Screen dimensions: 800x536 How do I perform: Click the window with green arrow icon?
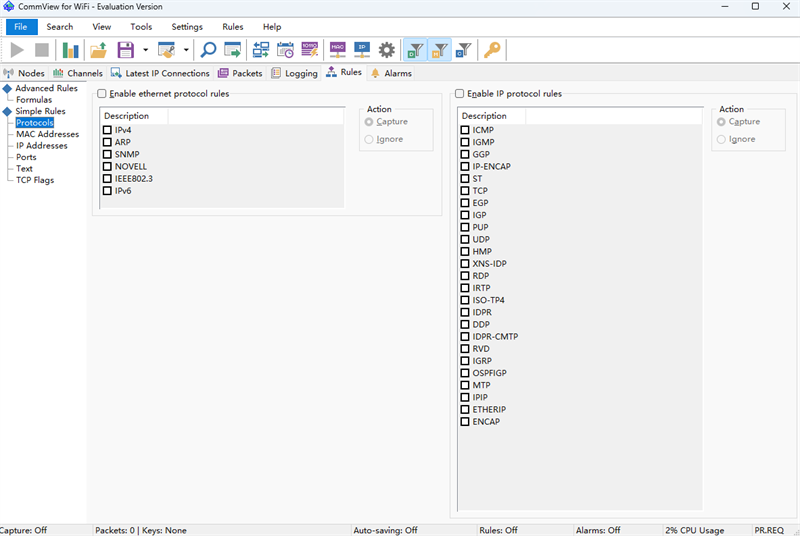tap(233, 50)
